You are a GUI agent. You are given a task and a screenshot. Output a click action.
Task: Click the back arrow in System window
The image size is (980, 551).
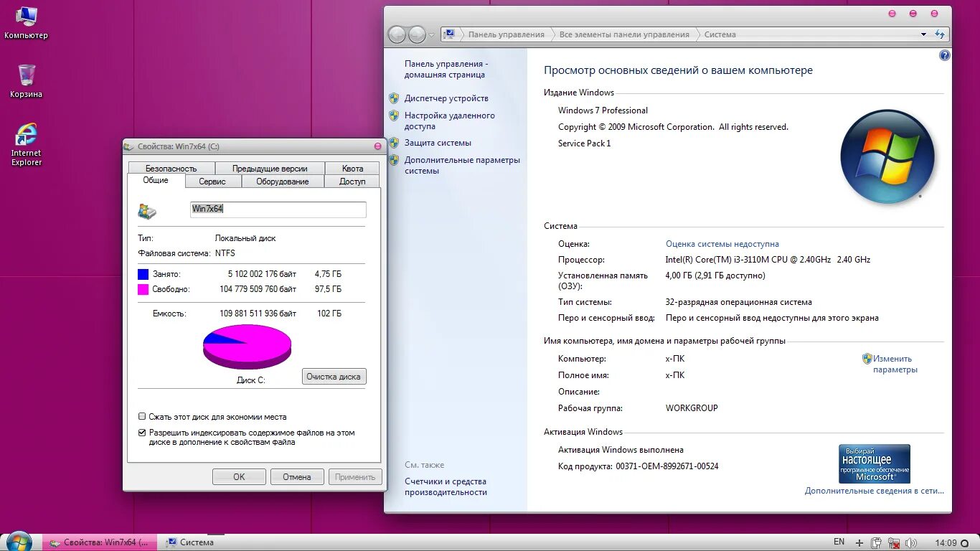tap(397, 34)
